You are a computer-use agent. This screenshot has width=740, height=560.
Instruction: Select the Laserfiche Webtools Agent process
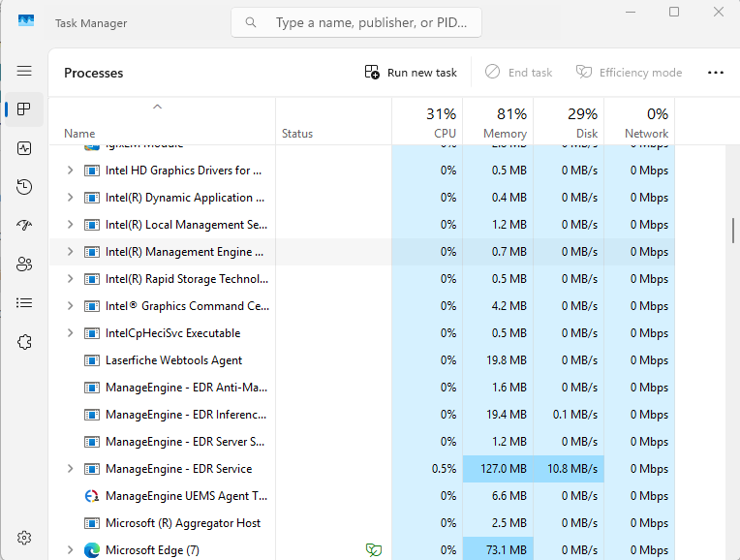coord(173,360)
